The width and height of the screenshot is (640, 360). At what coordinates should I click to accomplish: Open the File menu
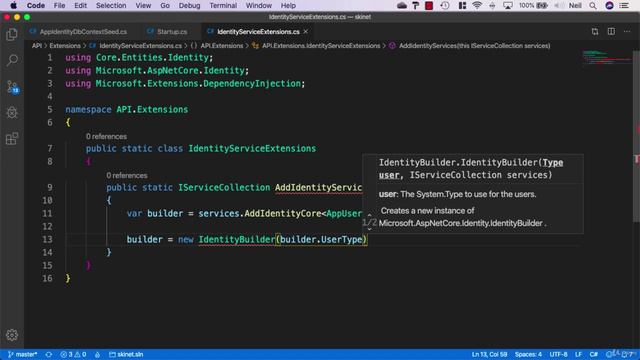(59, 5)
